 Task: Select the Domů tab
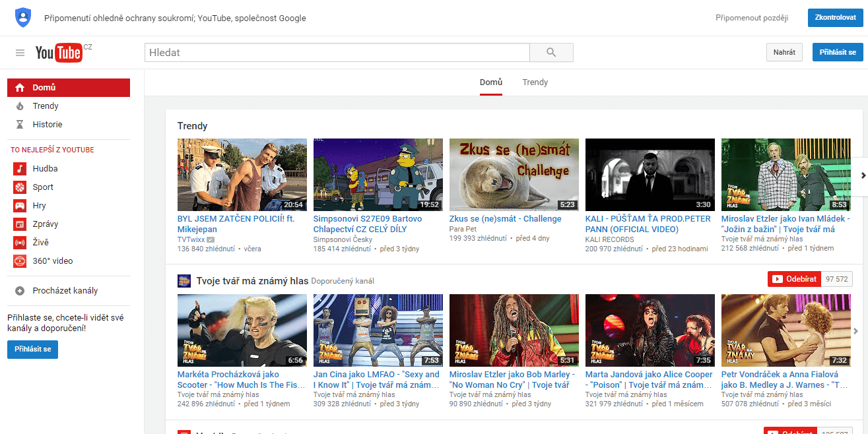tap(491, 82)
